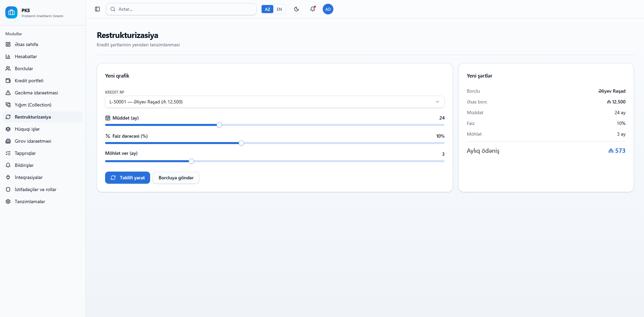Click the Hesabatlar chart icon
644x317 pixels.
[x=8, y=56]
